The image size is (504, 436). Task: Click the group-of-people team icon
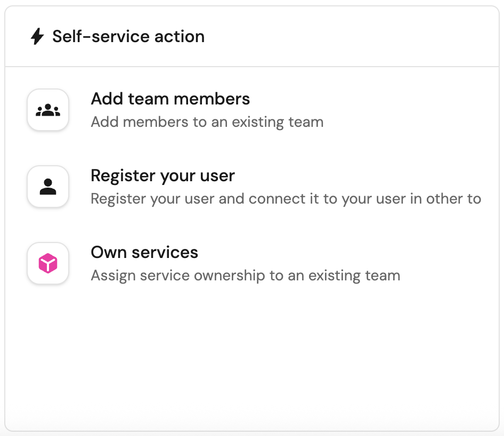point(48,110)
